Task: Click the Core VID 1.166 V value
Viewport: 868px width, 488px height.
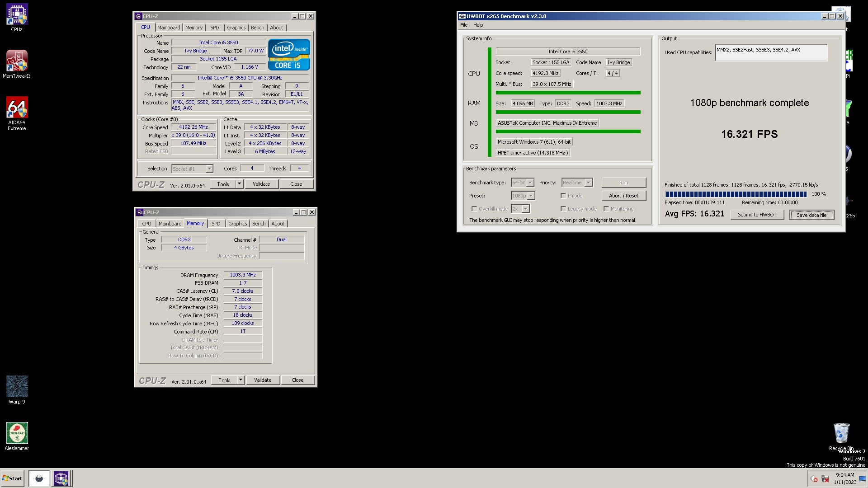Action: (x=250, y=67)
